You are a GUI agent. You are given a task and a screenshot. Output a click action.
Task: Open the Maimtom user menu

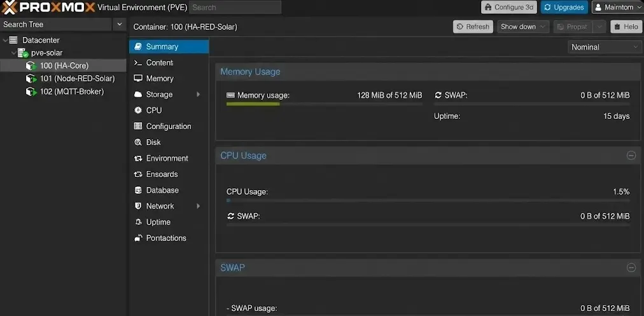pos(618,8)
